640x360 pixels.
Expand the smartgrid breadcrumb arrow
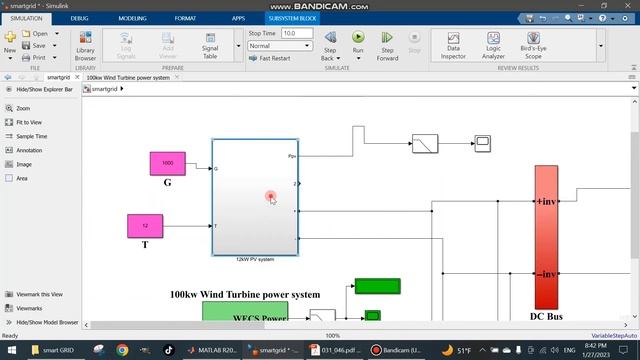pyautogui.click(x=122, y=89)
